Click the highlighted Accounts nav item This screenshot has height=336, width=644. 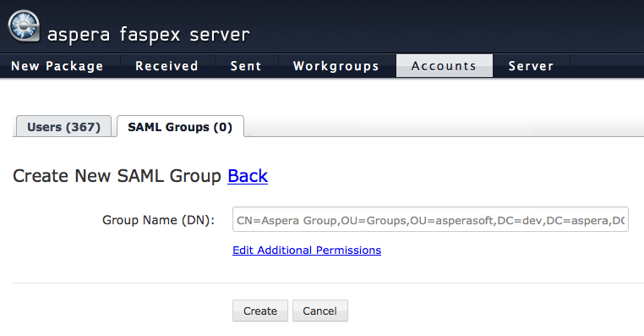tap(444, 66)
